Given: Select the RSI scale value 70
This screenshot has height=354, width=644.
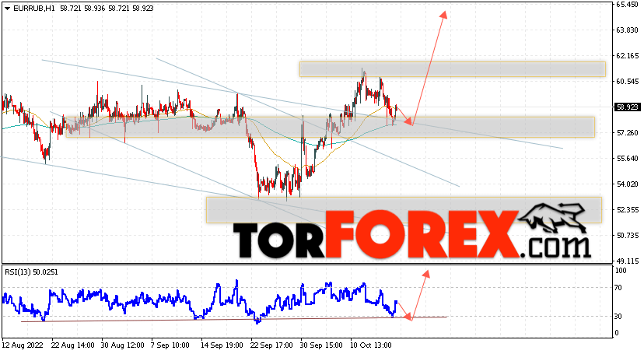Looking at the screenshot, I should pos(618,288).
